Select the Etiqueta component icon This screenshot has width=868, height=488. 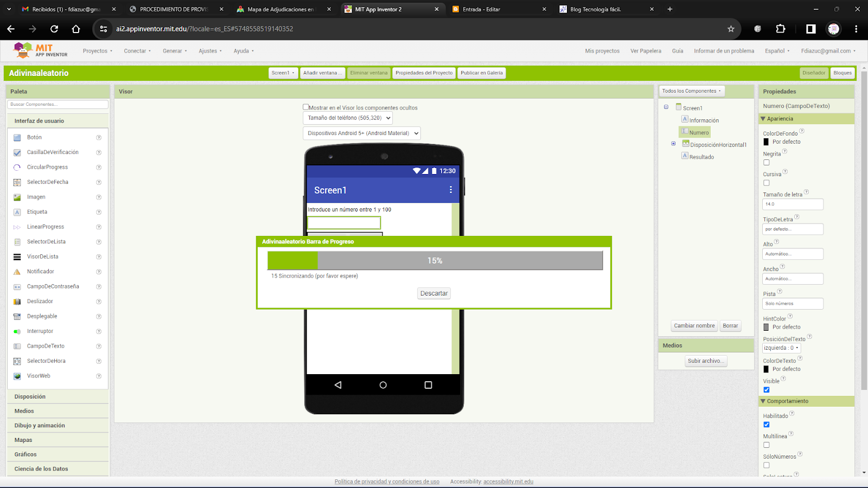[x=17, y=212]
